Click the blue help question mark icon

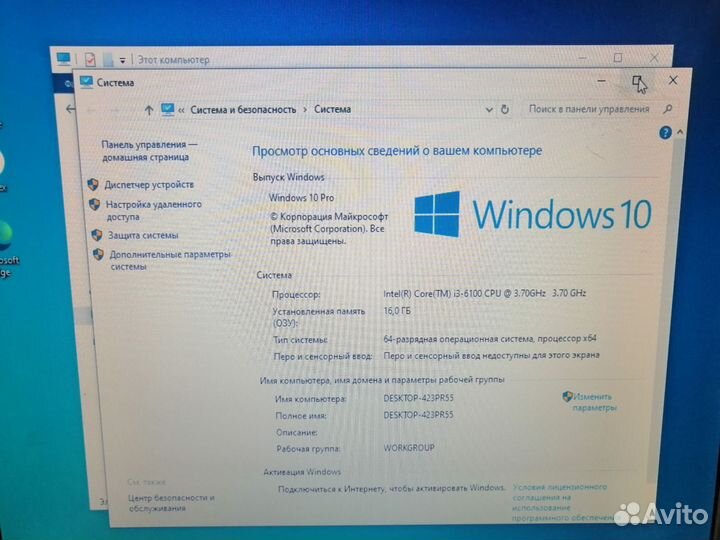pyautogui.click(x=665, y=132)
